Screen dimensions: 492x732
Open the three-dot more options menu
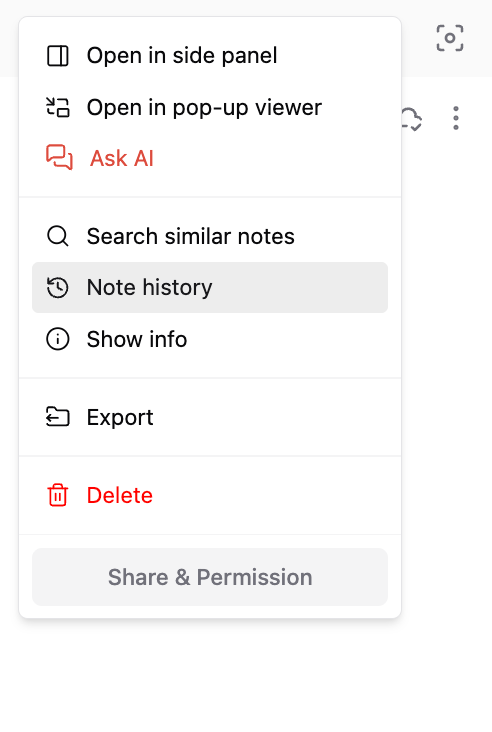point(456,118)
